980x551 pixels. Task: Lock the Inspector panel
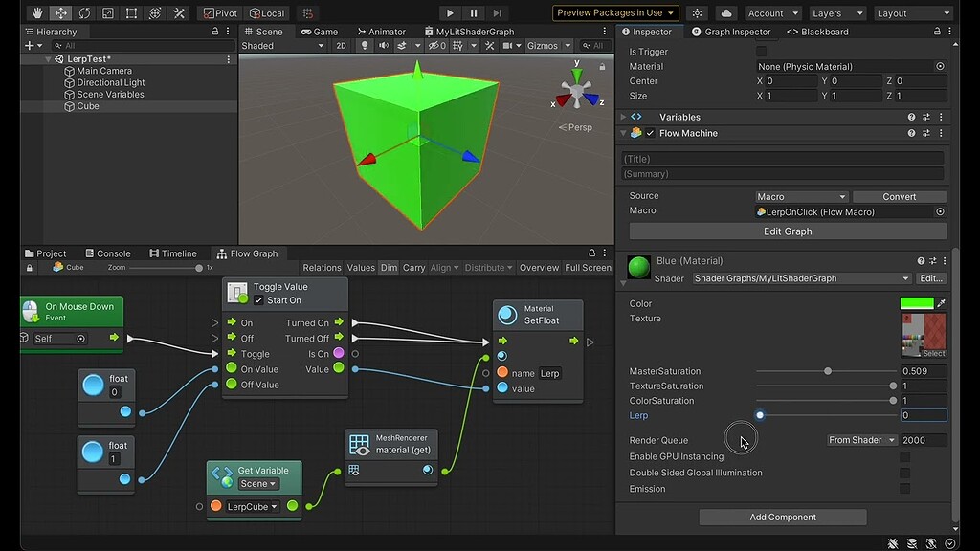point(937,32)
